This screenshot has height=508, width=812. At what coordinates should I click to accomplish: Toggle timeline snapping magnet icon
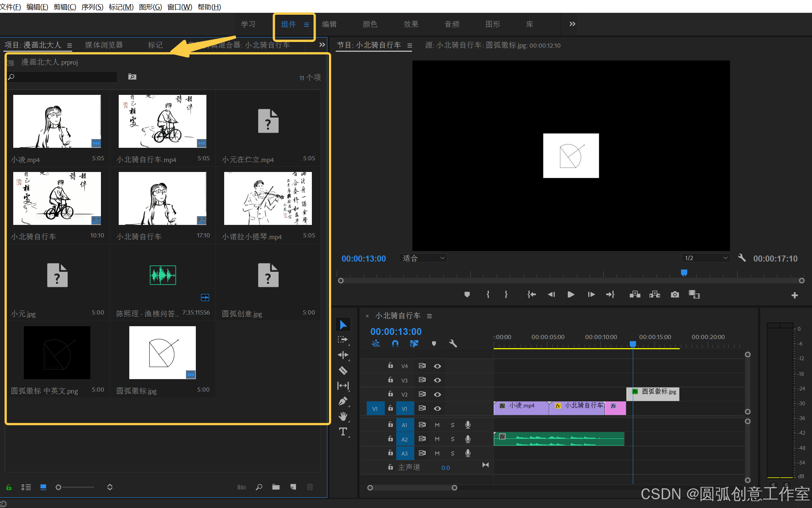tap(395, 344)
